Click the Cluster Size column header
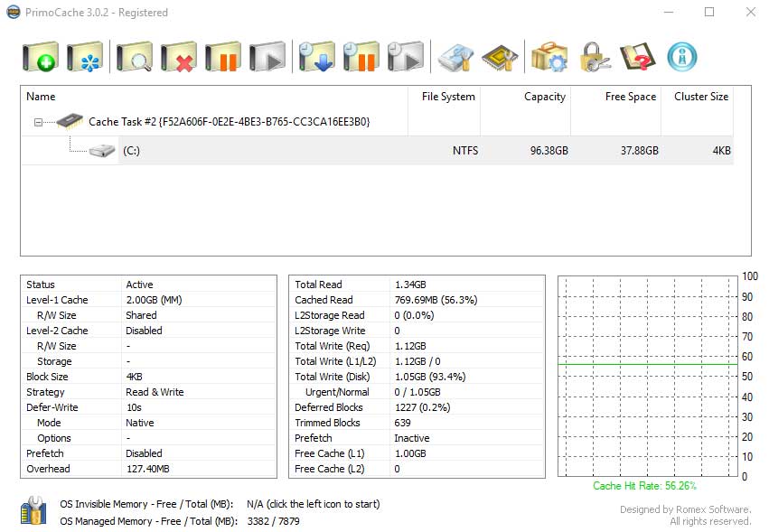Image resolution: width=769 pixels, height=532 pixels. [x=697, y=97]
